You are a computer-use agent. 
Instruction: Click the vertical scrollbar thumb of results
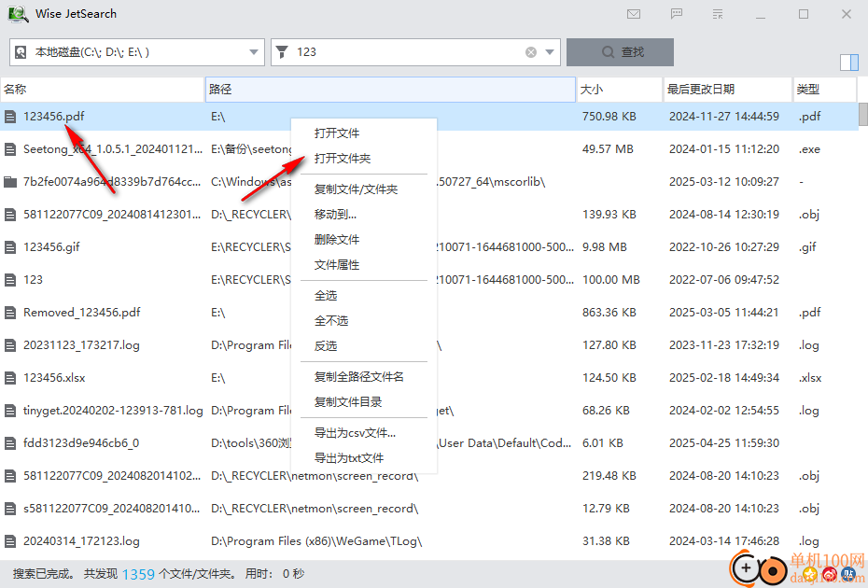pyautogui.click(x=863, y=114)
